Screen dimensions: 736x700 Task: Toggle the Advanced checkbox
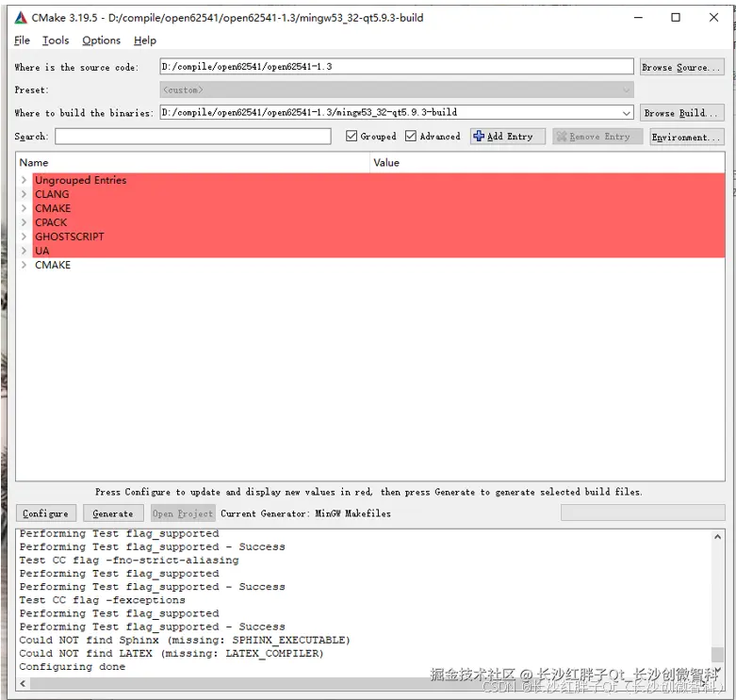coord(411,136)
